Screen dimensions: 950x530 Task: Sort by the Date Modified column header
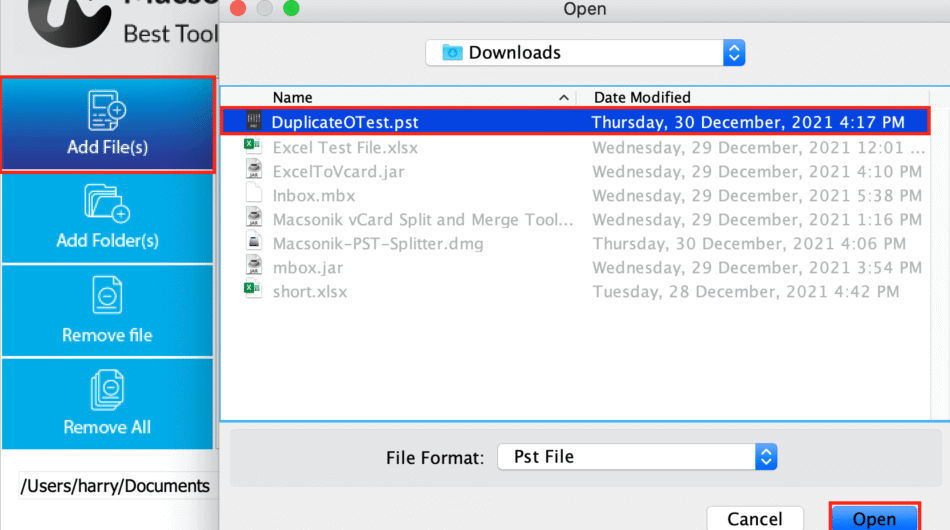tap(642, 98)
